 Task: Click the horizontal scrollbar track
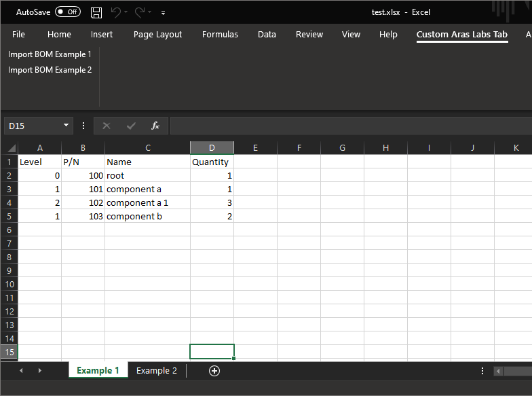pyautogui.click(x=518, y=371)
